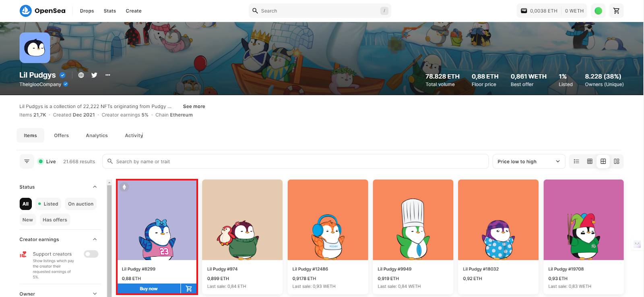Click the Lil Pudgys collection avatar

point(35,48)
